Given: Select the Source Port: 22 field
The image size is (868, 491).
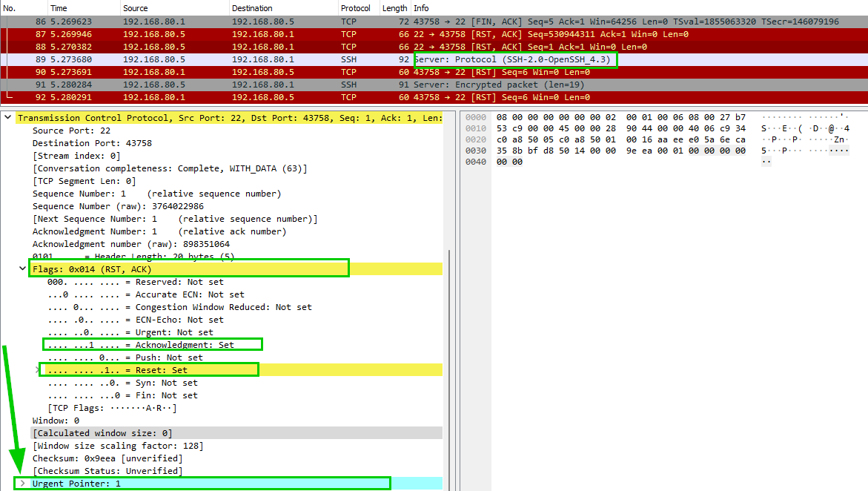Looking at the screenshot, I should (x=71, y=131).
